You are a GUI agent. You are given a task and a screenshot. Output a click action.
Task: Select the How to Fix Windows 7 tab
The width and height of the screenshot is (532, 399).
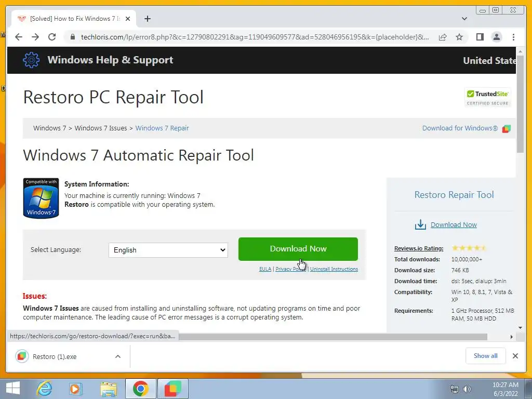click(74, 19)
